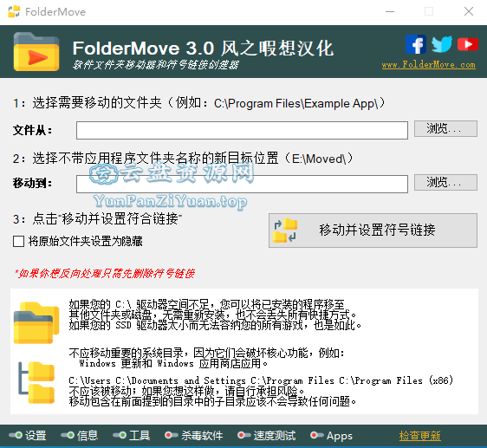Click the move folders arrows icon

[x=285, y=230]
